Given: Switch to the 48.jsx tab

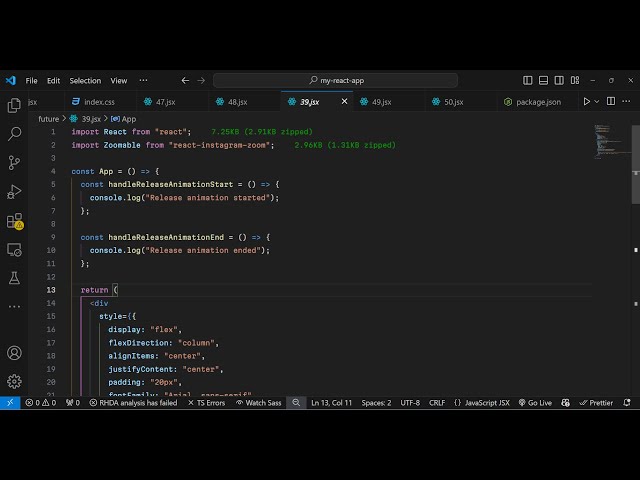Looking at the screenshot, I should tap(237, 101).
